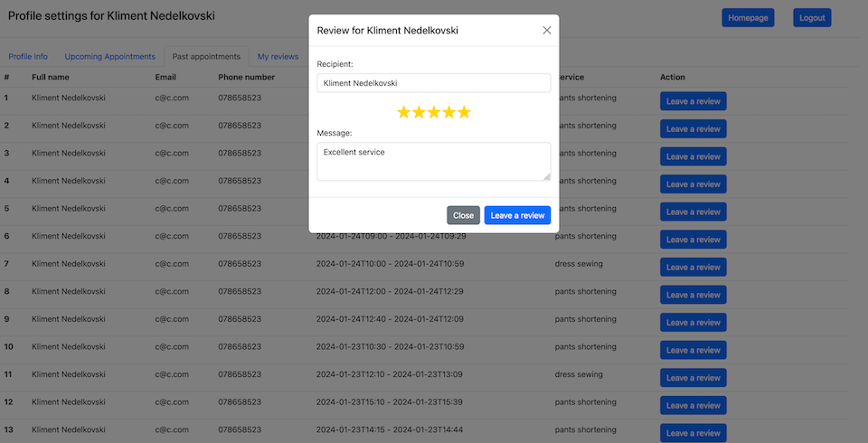
Task: Focus the Message text area
Action: [x=434, y=161]
